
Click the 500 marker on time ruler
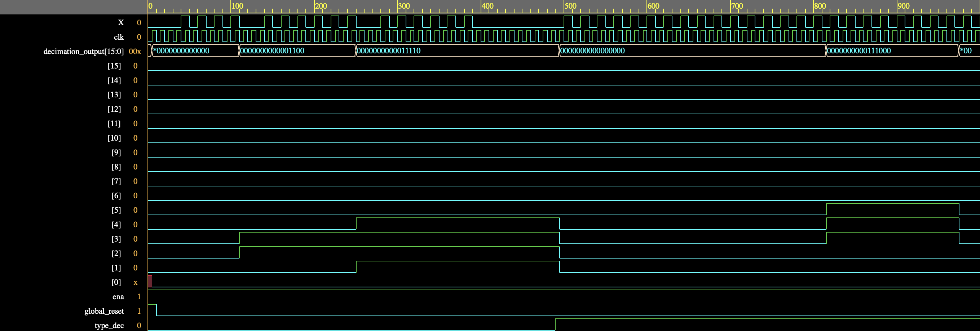tap(570, 6)
